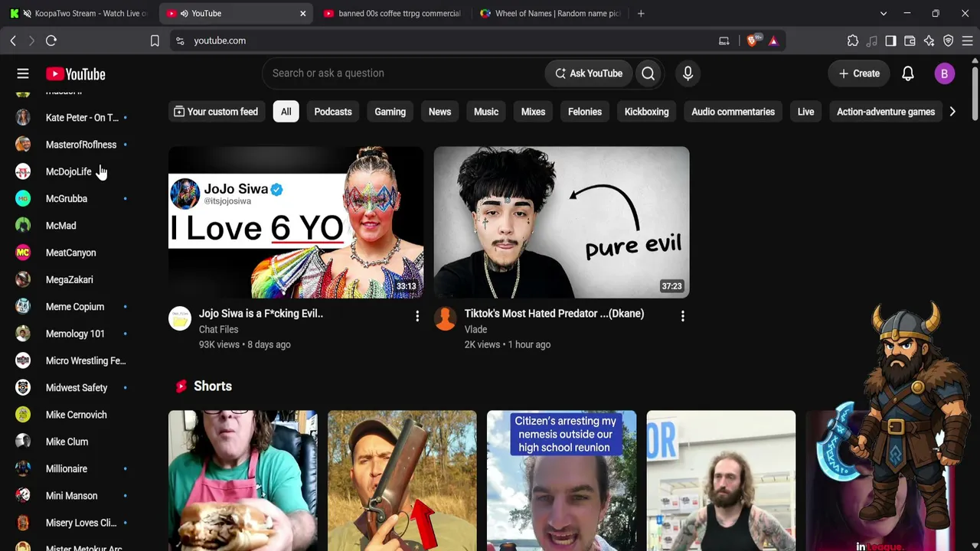Viewport: 980px width, 551px height.
Task: Open the Chat Files channel avatar
Action: tap(180, 318)
